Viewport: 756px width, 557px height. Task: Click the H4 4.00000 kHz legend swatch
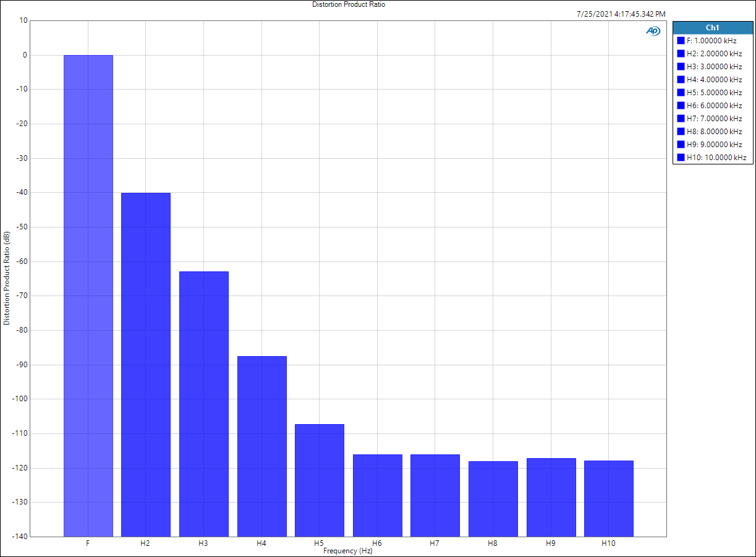coord(681,79)
